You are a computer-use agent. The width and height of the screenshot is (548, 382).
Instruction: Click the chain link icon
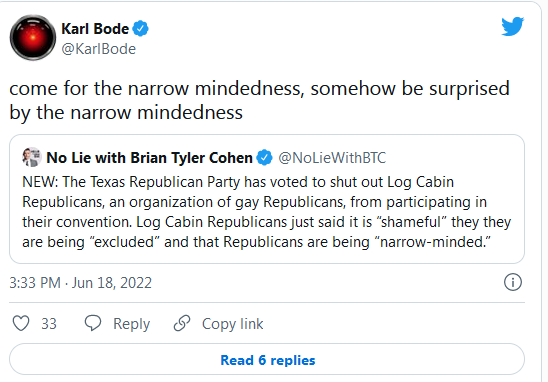182,323
